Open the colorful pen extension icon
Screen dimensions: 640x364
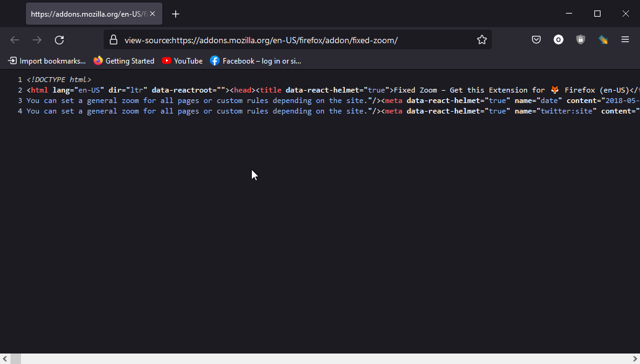pyautogui.click(x=603, y=40)
